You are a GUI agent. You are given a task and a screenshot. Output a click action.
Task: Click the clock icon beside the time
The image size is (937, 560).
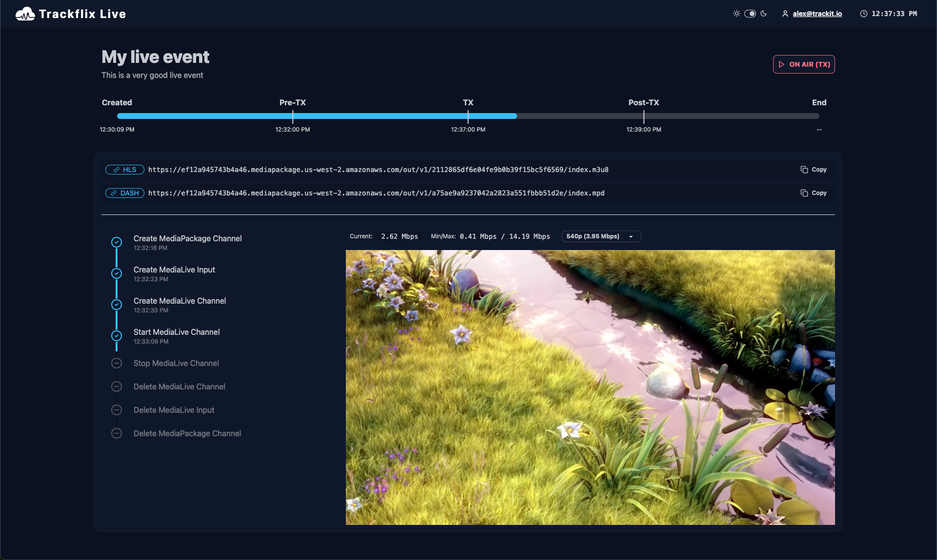tap(864, 14)
